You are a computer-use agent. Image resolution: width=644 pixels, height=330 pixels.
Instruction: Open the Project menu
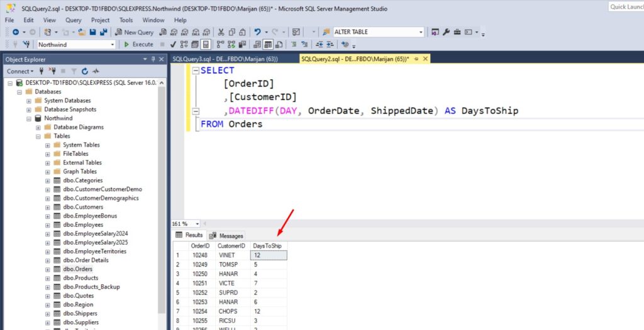tap(100, 19)
